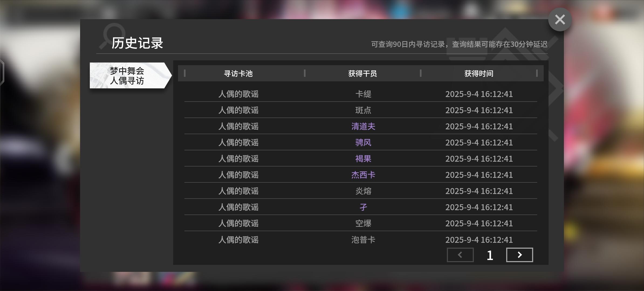Click the page number 1 indicator

(490, 255)
